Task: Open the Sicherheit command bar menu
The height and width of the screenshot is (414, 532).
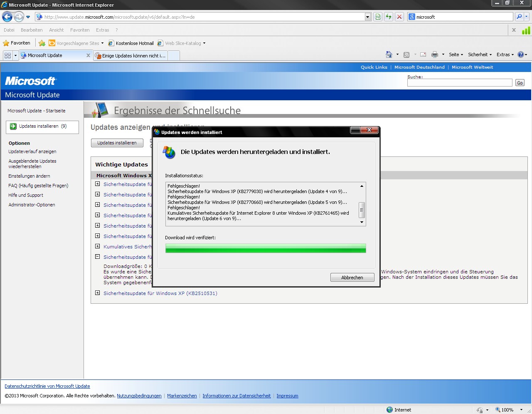Action: pyautogui.click(x=480, y=55)
